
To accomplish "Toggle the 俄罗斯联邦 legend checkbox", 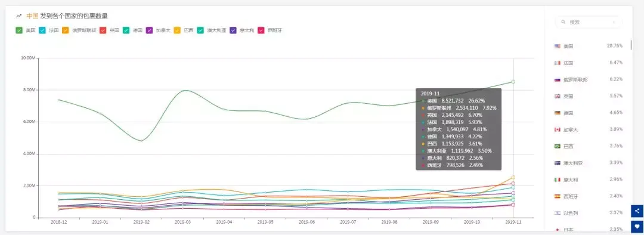I will 66,30.
